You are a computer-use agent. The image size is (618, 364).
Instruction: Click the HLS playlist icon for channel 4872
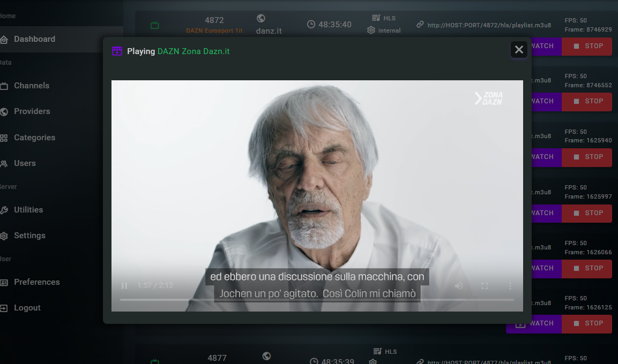point(376,18)
